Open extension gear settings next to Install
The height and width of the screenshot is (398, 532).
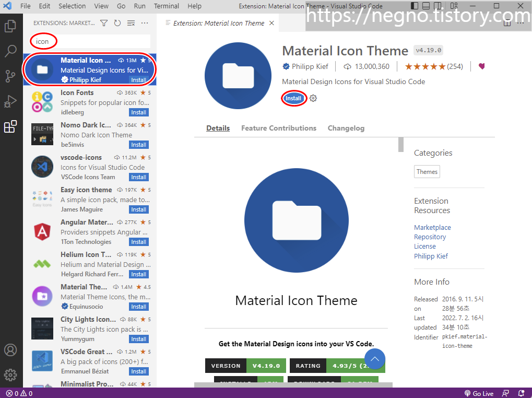pos(313,98)
